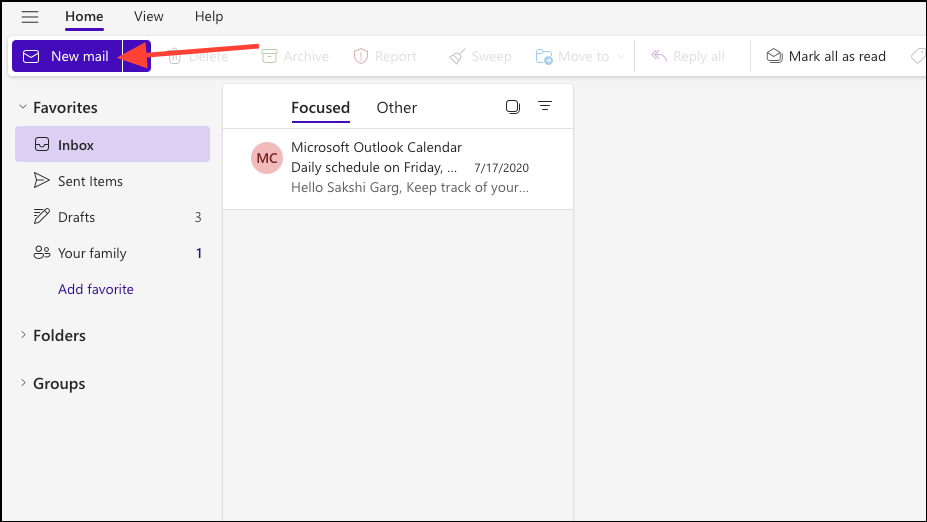Open the View tab
This screenshot has width=927, height=522.
(x=148, y=17)
